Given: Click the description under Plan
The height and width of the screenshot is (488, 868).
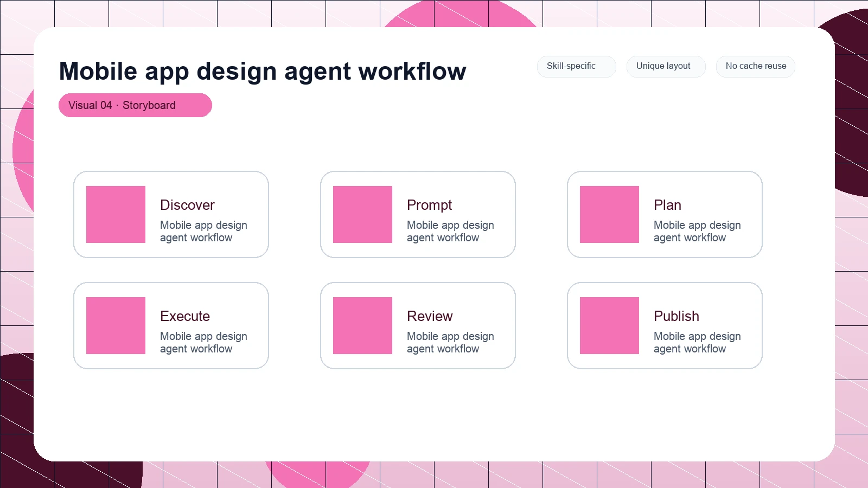Looking at the screenshot, I should coord(697,232).
